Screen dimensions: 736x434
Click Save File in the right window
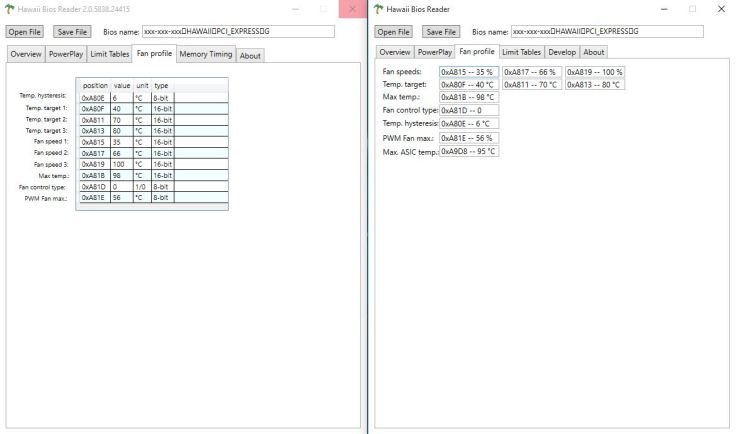[x=441, y=32]
